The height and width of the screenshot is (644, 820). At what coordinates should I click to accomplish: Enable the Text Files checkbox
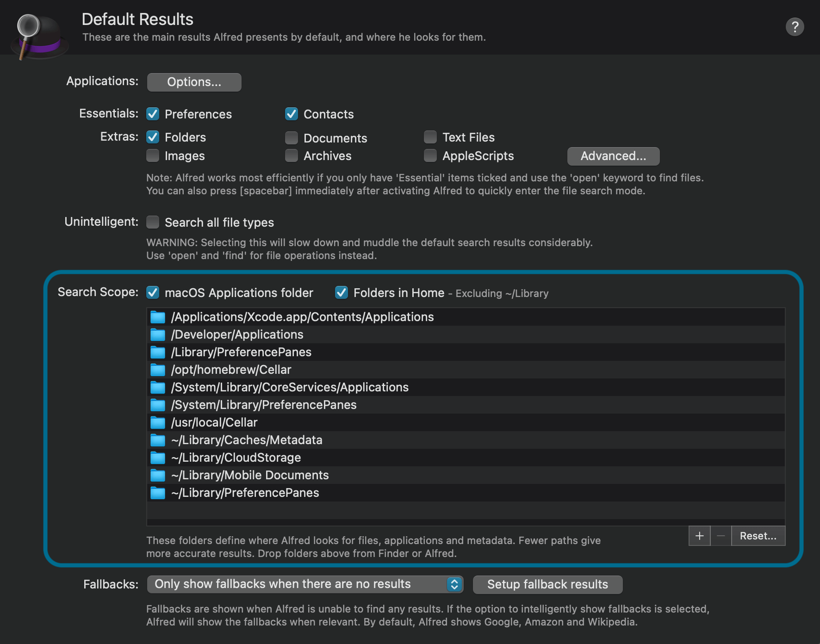pyautogui.click(x=430, y=137)
